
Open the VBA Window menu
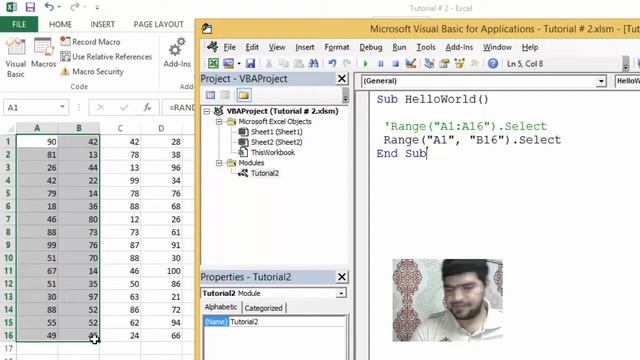(x=497, y=47)
